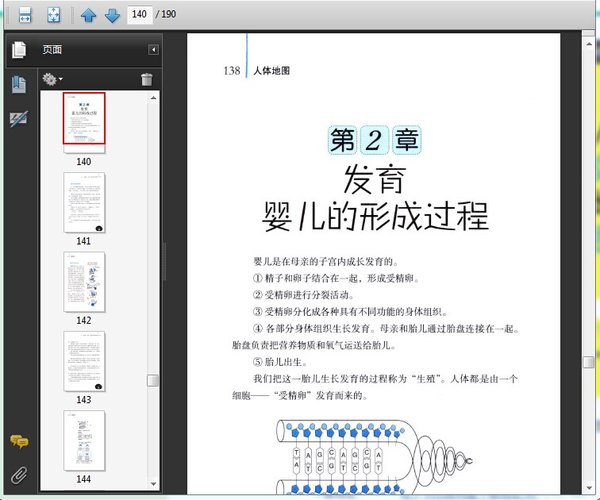Open the thumbnail options gear dropdown
Viewport: 600px width, 500px height.
52,79
